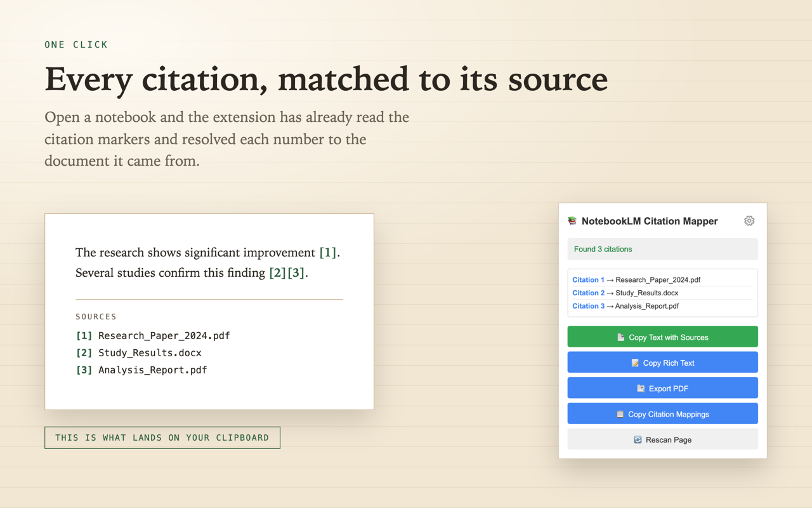Click Analysis_Report.pdf in the extension mapping list
This screenshot has height=508, width=812.
point(646,306)
